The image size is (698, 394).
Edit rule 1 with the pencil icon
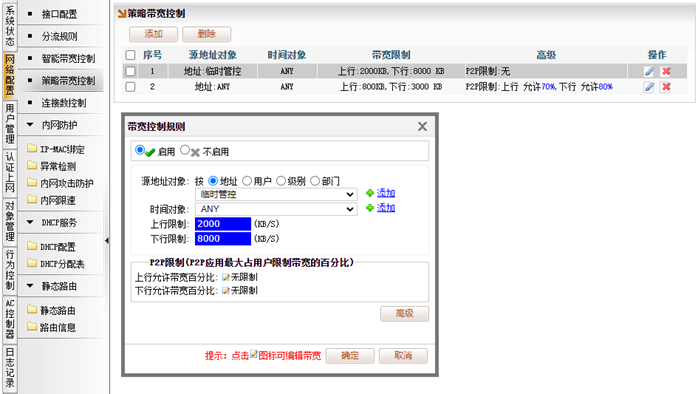click(649, 71)
